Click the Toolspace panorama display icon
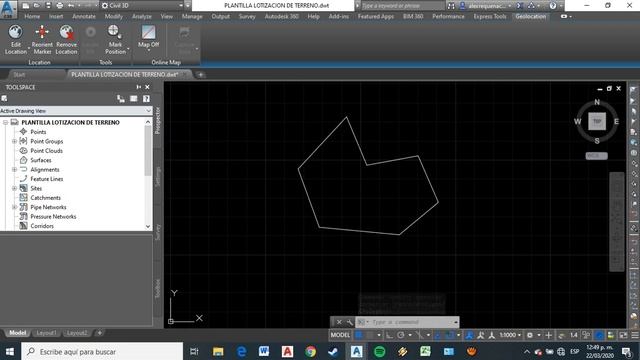The image size is (640, 360). [x=133, y=99]
